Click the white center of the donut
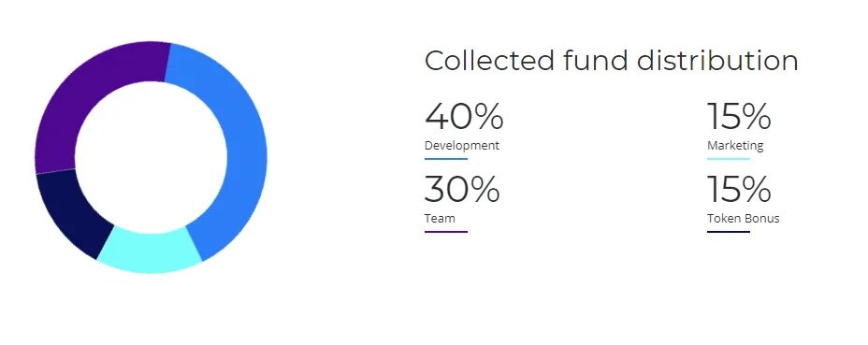Image resolution: width=868 pixels, height=345 pixels. pos(151,157)
